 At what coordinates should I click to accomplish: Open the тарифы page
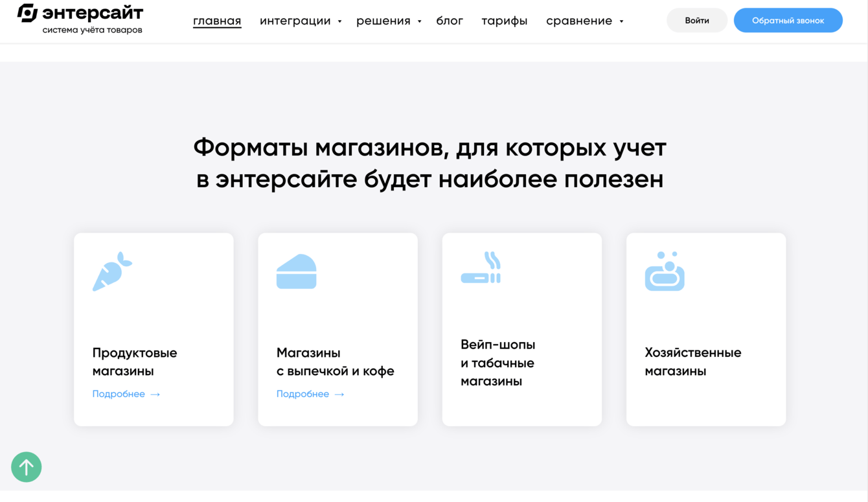[505, 21]
